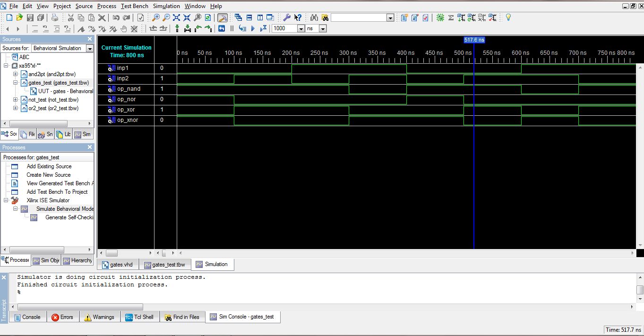This screenshot has width=644, height=336.
Task: Select the hand pan tool icon
Action: [123, 28]
